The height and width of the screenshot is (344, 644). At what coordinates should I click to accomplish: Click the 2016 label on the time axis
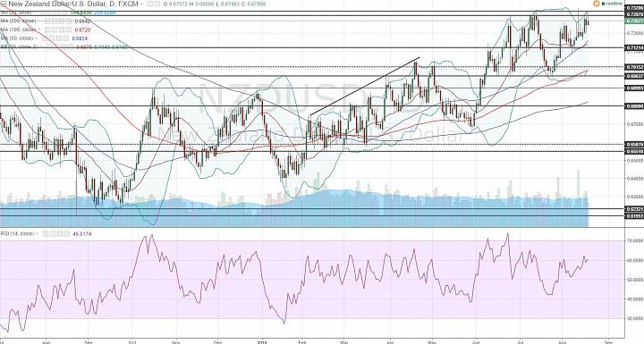261,341
